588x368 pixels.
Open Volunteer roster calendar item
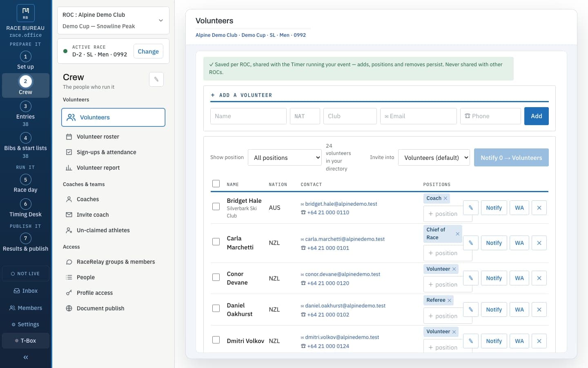pyautogui.click(x=113, y=137)
